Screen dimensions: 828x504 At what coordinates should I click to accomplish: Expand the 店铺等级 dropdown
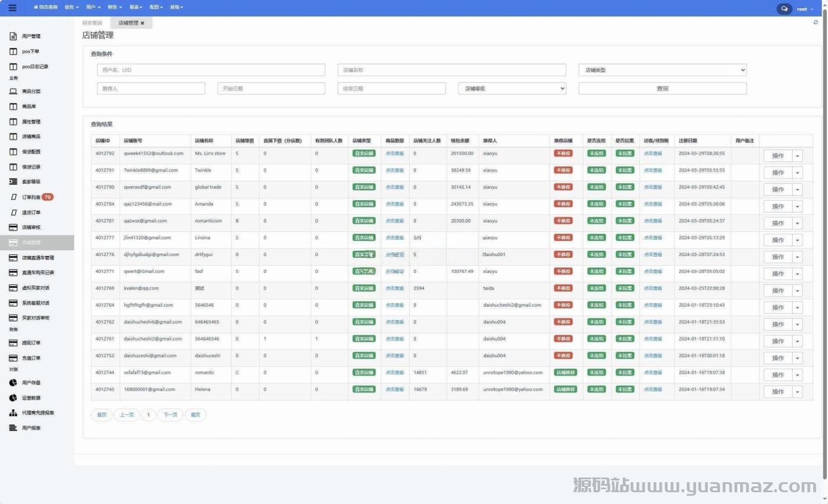click(x=512, y=89)
